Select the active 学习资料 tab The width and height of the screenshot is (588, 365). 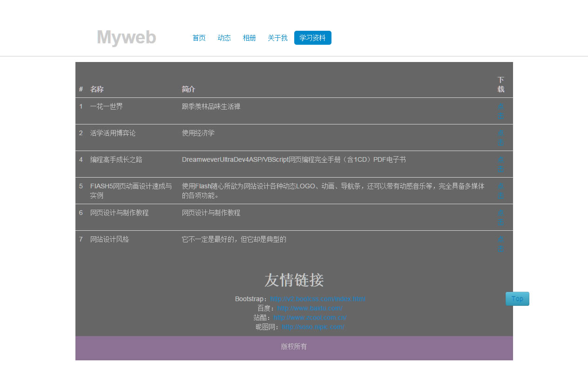coord(312,38)
